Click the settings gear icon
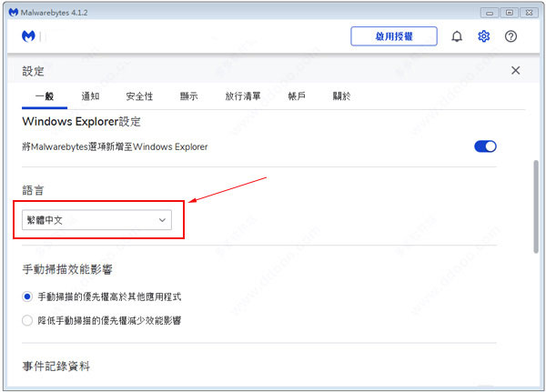546x392 pixels. 484,36
